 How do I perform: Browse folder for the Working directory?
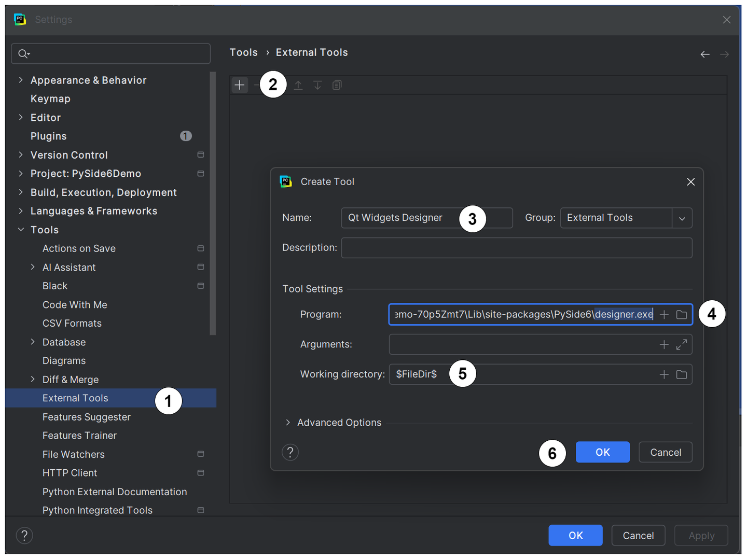pos(682,374)
